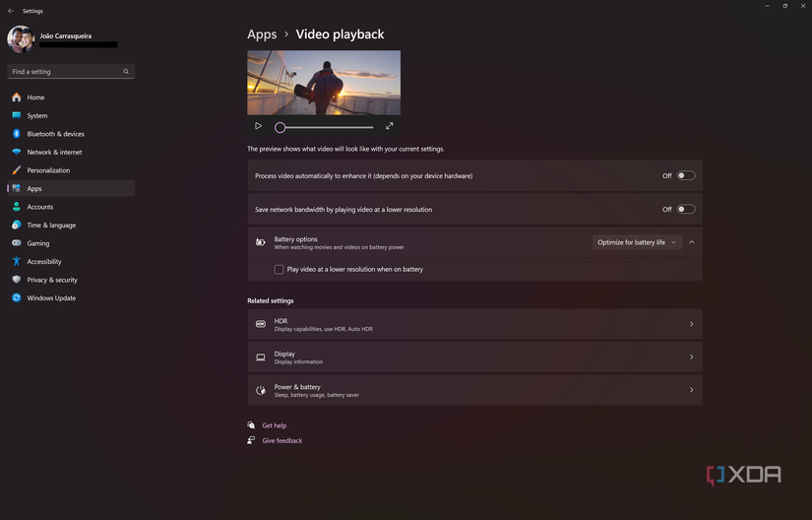
Task: Open Time & language label in sidebar
Action: pyautogui.click(x=51, y=225)
